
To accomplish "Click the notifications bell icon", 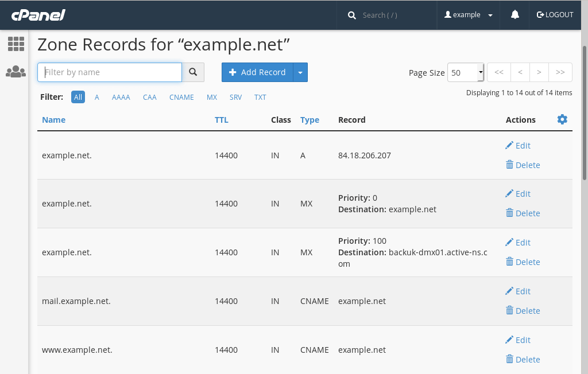I will [x=515, y=15].
